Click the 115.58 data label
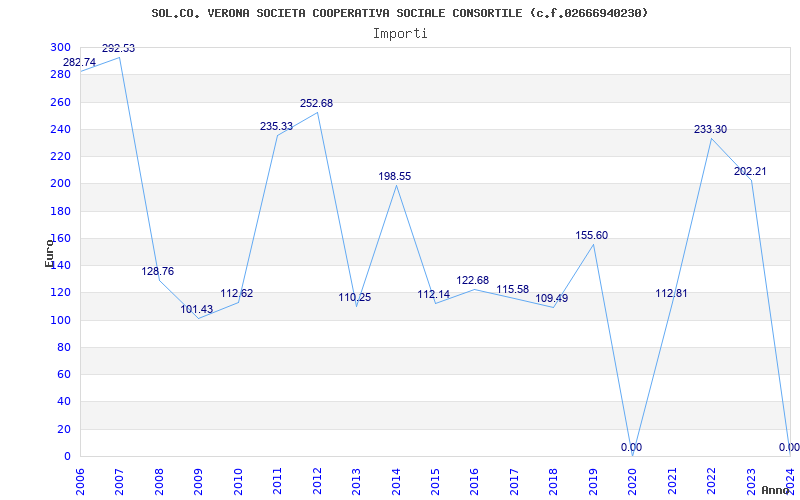Viewport: 800px width, 500px height. pyautogui.click(x=513, y=289)
